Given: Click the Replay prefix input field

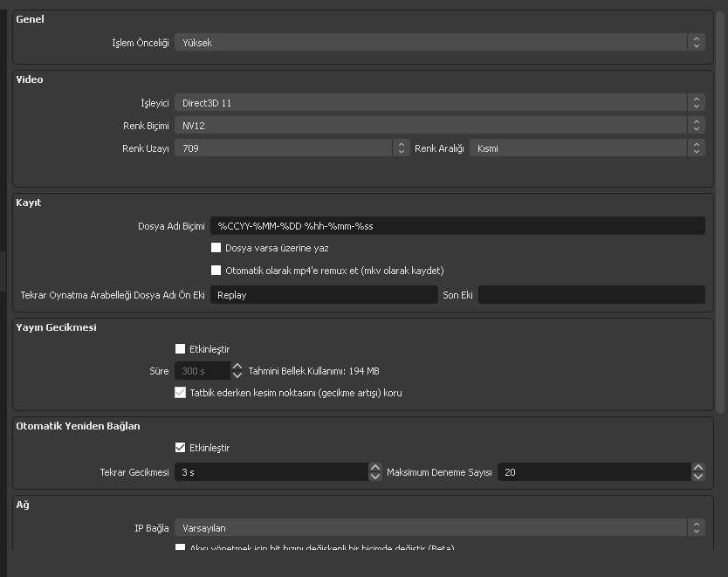Looking at the screenshot, I should (323, 295).
